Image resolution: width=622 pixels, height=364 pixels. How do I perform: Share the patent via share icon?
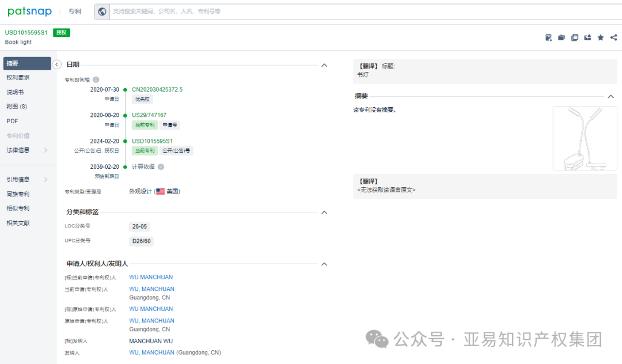click(613, 37)
